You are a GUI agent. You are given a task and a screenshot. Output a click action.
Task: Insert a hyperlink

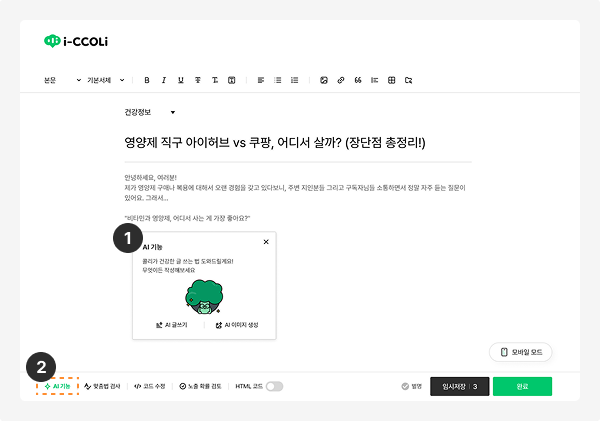[x=341, y=80]
